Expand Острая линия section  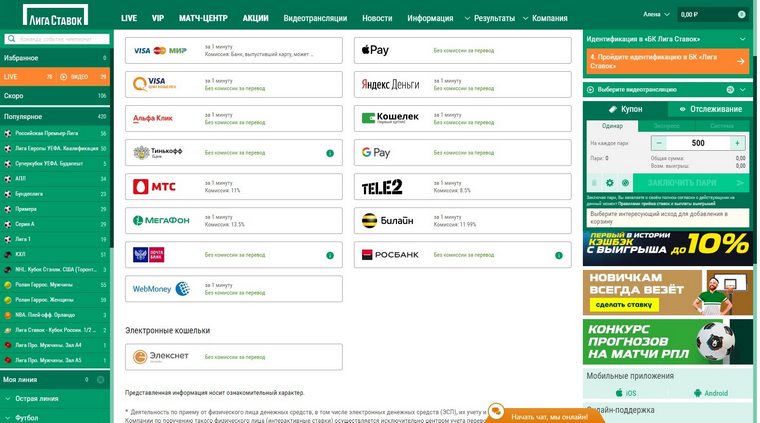55,399
